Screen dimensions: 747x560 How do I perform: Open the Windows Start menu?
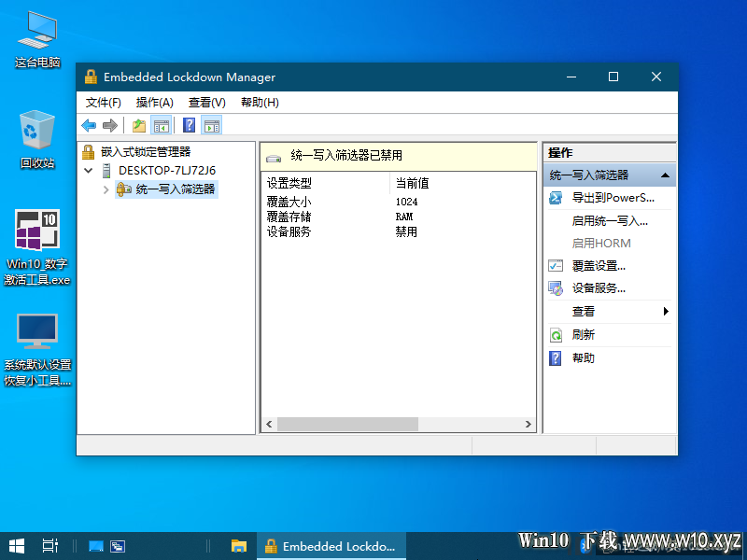point(17,546)
